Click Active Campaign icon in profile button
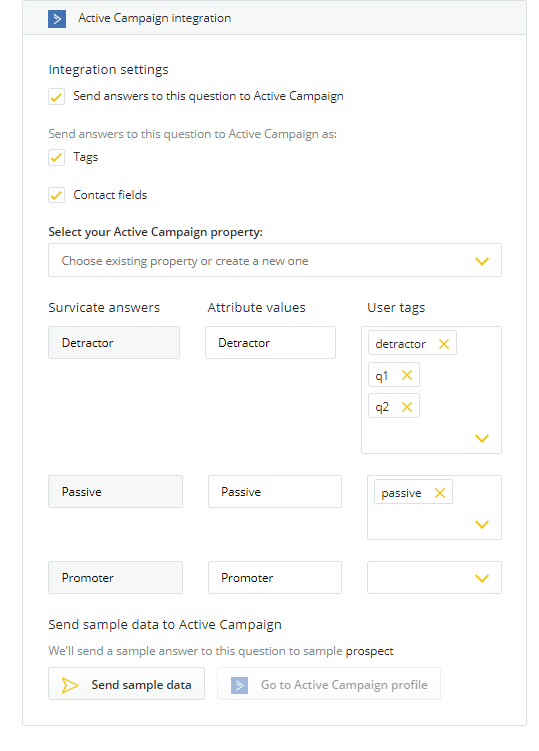This screenshot has height=751, width=539. click(x=240, y=685)
